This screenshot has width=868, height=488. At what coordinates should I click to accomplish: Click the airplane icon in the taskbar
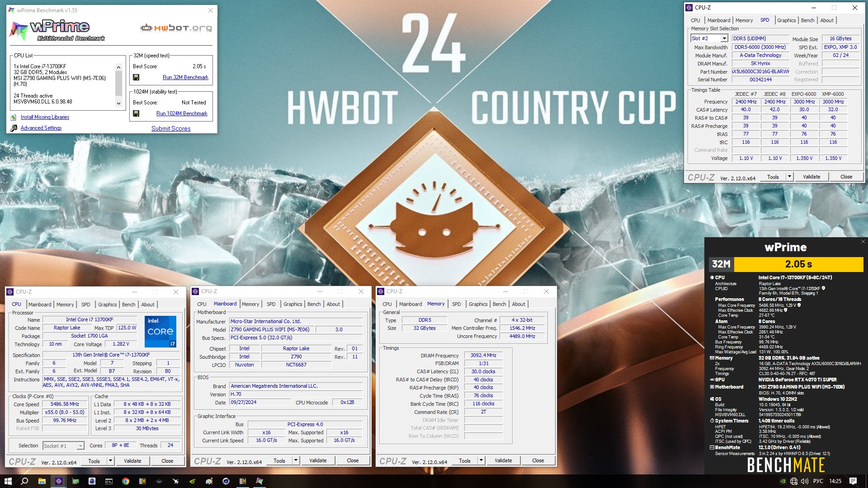175,481
